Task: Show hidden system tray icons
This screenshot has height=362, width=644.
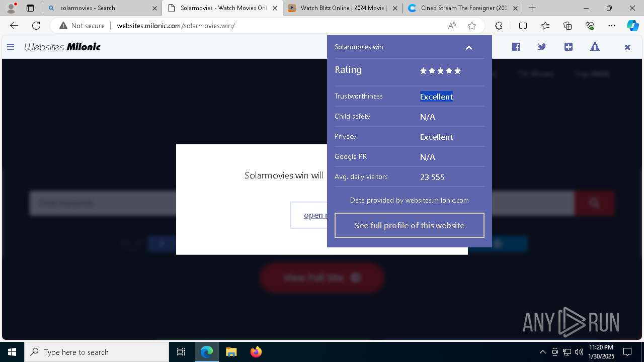Action: pyautogui.click(x=542, y=352)
